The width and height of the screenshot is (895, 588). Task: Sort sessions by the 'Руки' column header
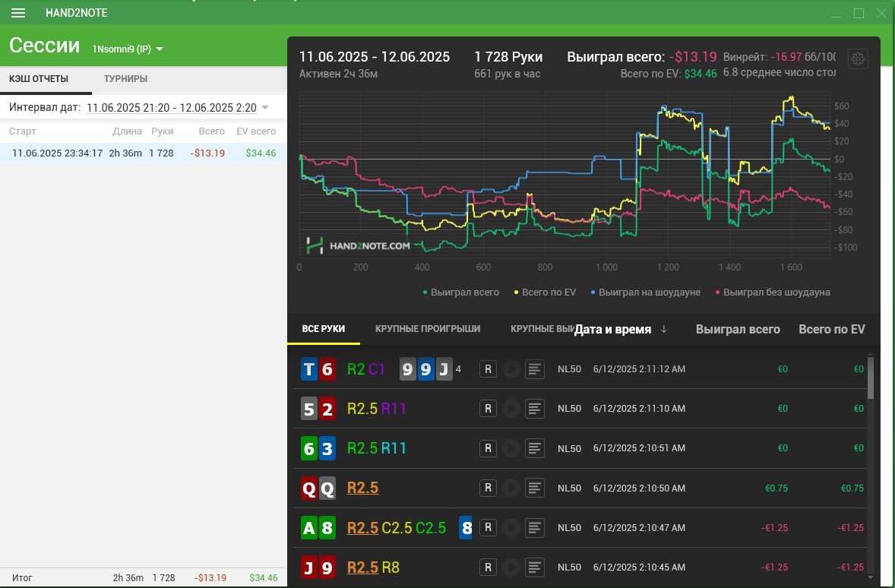(x=162, y=131)
